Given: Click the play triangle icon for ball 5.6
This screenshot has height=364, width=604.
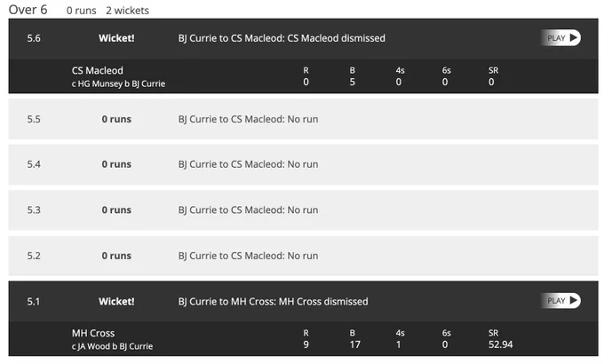Looking at the screenshot, I should pos(574,38).
